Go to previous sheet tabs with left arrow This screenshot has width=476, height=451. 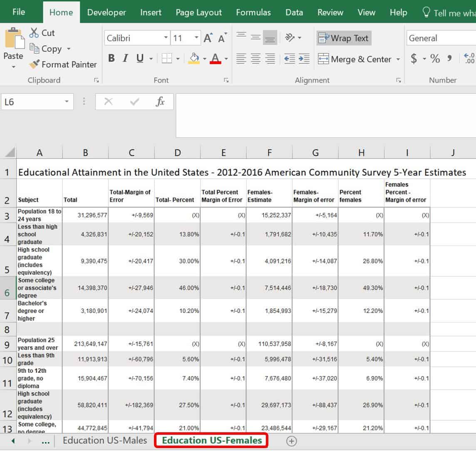coord(13,441)
